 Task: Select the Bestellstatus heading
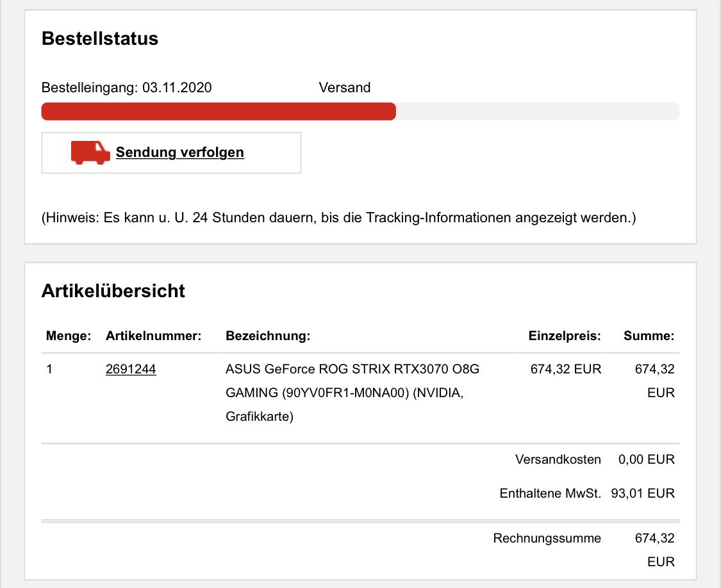click(100, 38)
